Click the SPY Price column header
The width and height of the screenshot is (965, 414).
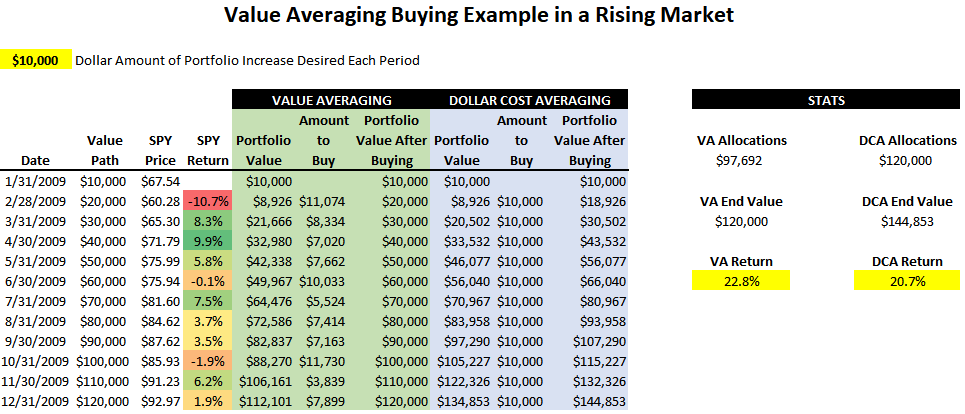pos(159,150)
